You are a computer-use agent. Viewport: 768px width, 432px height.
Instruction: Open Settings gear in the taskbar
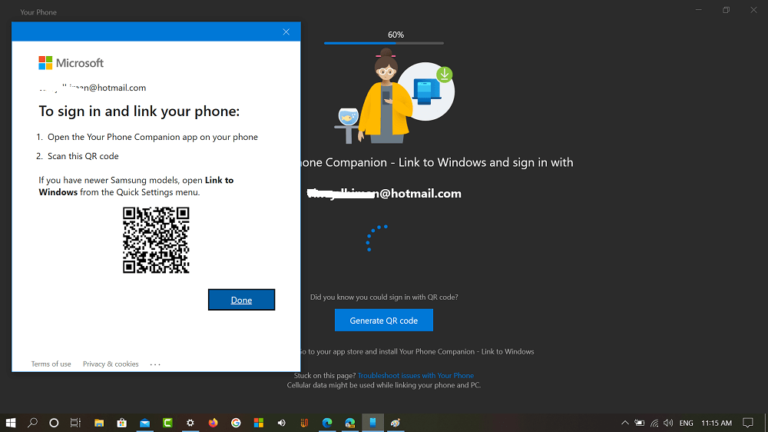190,423
